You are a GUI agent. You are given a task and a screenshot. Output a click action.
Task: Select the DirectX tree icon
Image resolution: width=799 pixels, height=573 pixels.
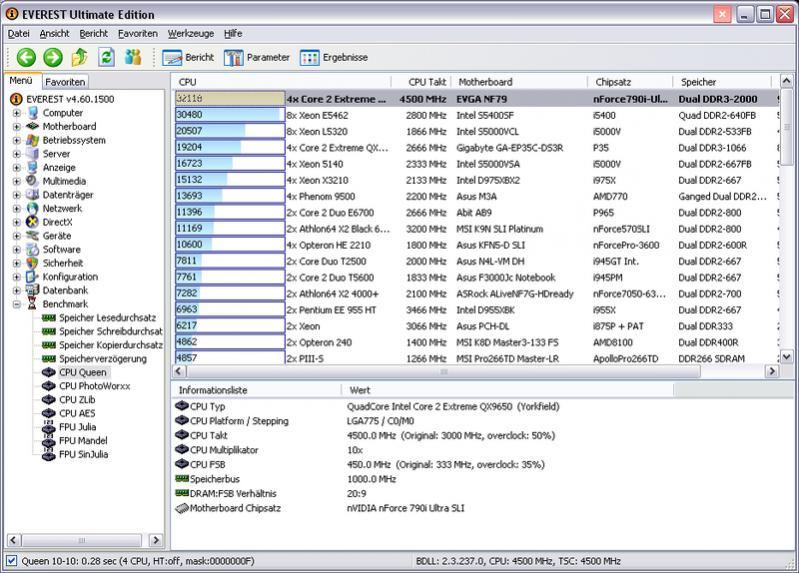33,222
